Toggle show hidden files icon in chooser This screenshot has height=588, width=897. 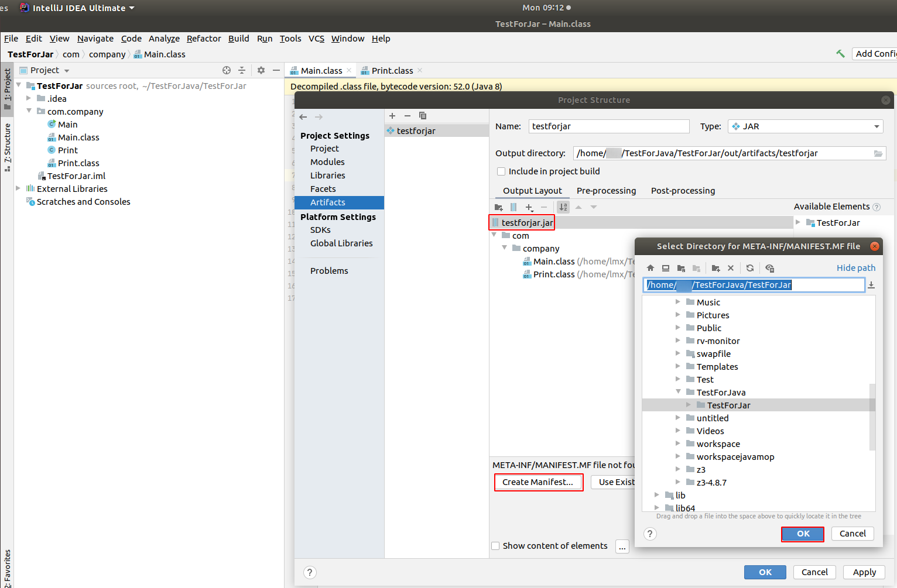(x=769, y=268)
